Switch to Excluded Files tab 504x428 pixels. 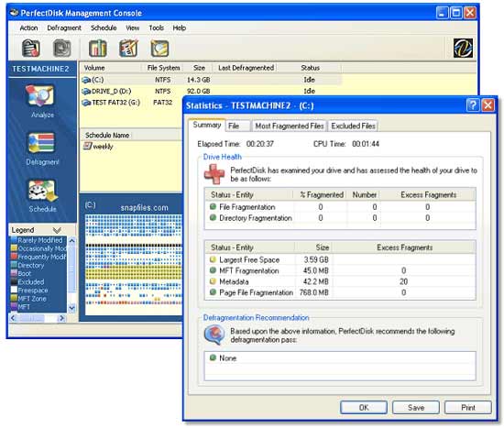353,126
